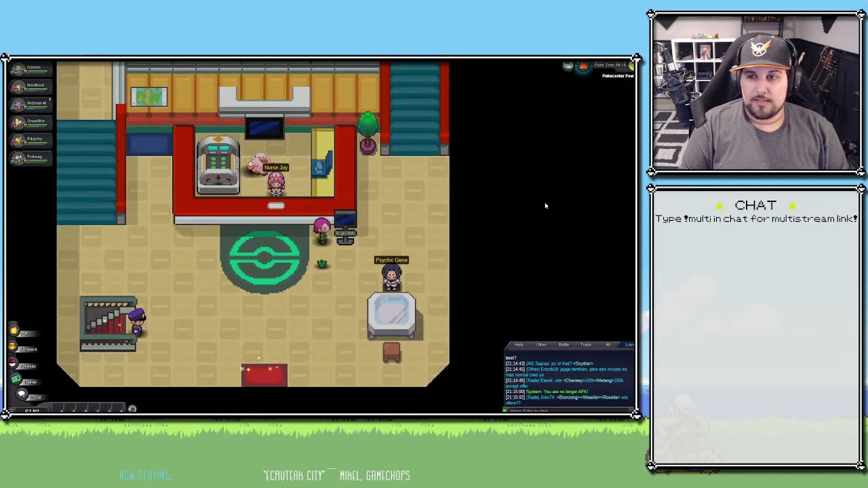Click the purple-haired trainer by the stairs
Screen dimensions: 868x488
(x=137, y=323)
